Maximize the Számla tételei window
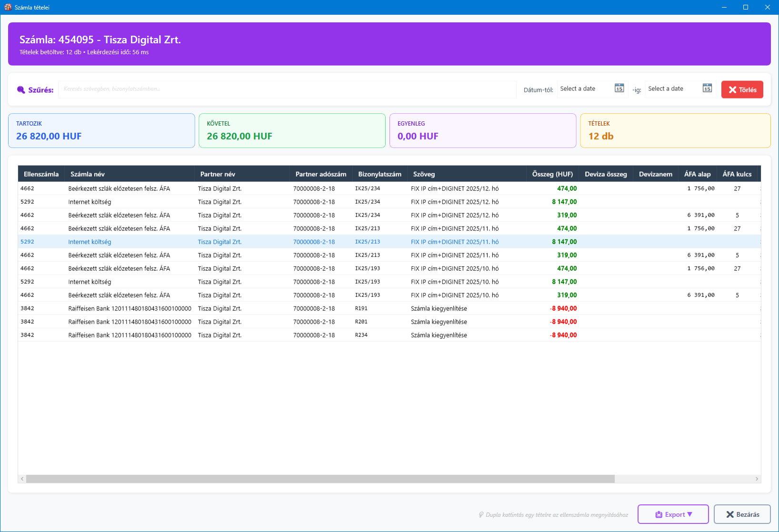Viewport: 779px width, 532px height. point(746,7)
